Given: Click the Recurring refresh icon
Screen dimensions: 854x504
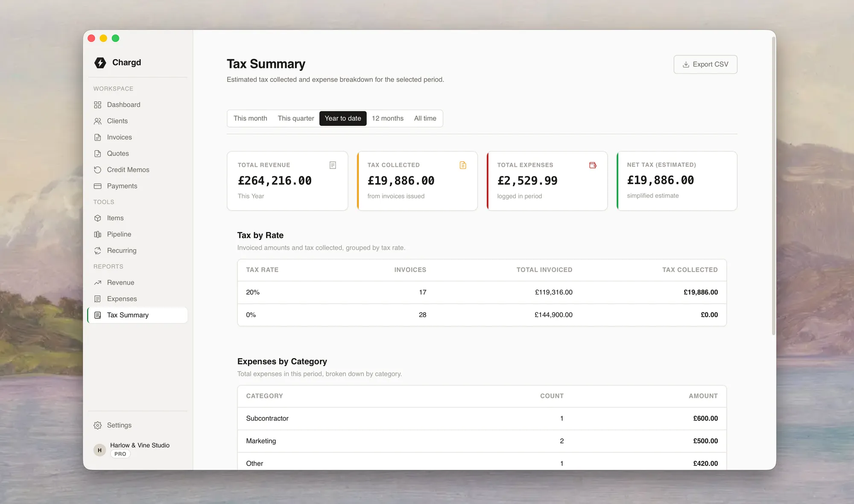Looking at the screenshot, I should coord(98,251).
